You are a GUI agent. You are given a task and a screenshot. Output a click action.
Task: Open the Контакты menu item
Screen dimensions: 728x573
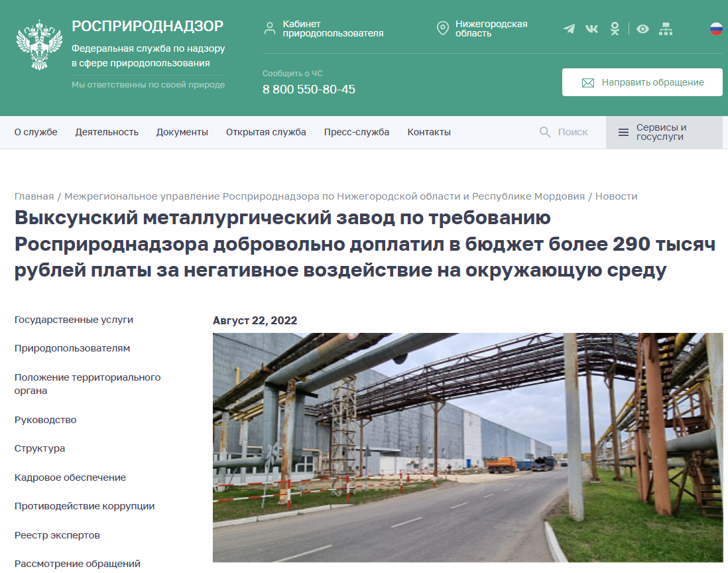click(429, 133)
